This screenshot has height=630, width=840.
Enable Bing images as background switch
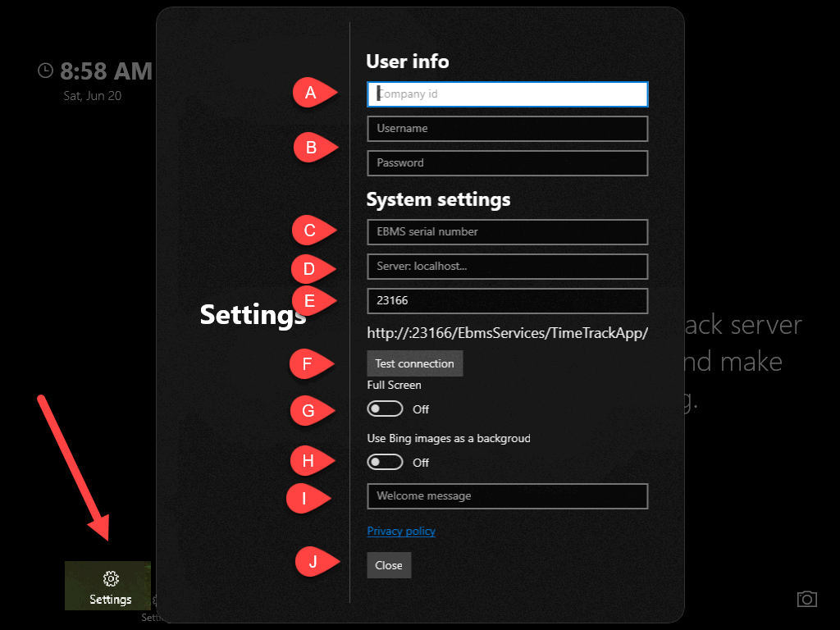(x=386, y=462)
